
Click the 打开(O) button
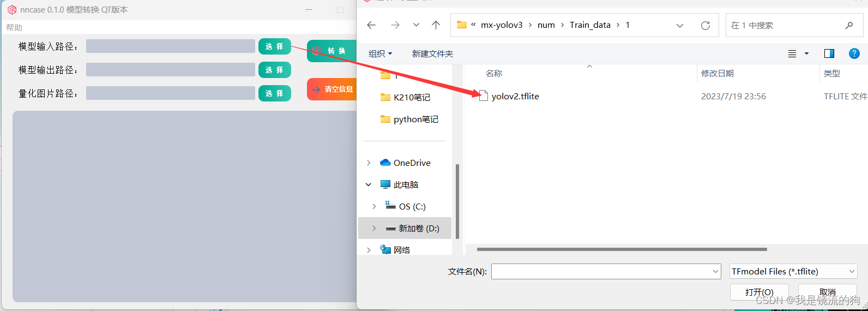point(759,292)
